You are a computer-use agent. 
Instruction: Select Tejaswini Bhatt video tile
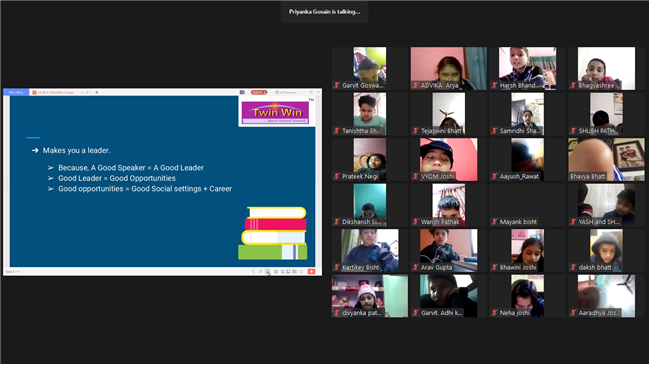(449, 114)
